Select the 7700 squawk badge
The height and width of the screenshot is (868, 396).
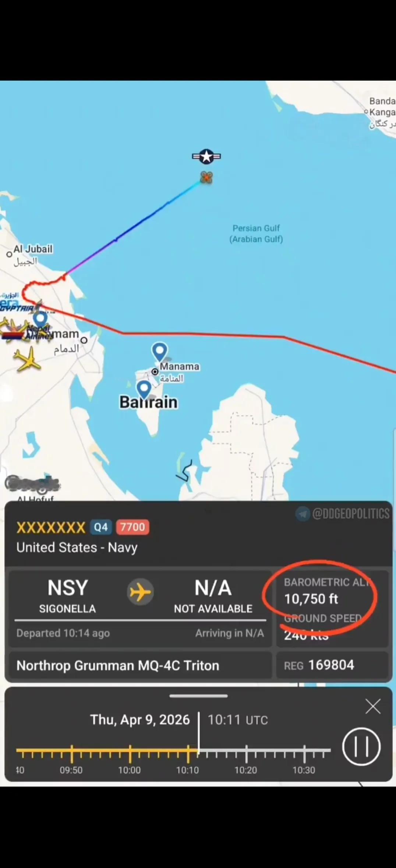[x=133, y=527]
